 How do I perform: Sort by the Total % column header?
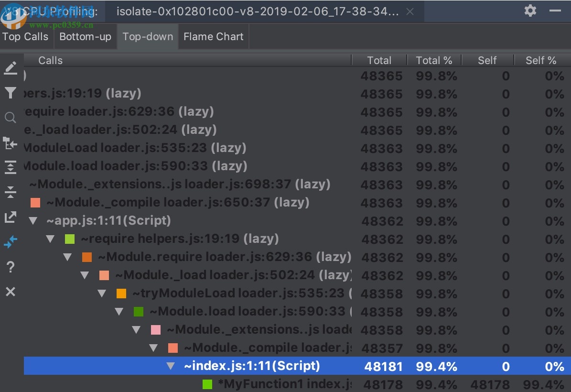[434, 60]
